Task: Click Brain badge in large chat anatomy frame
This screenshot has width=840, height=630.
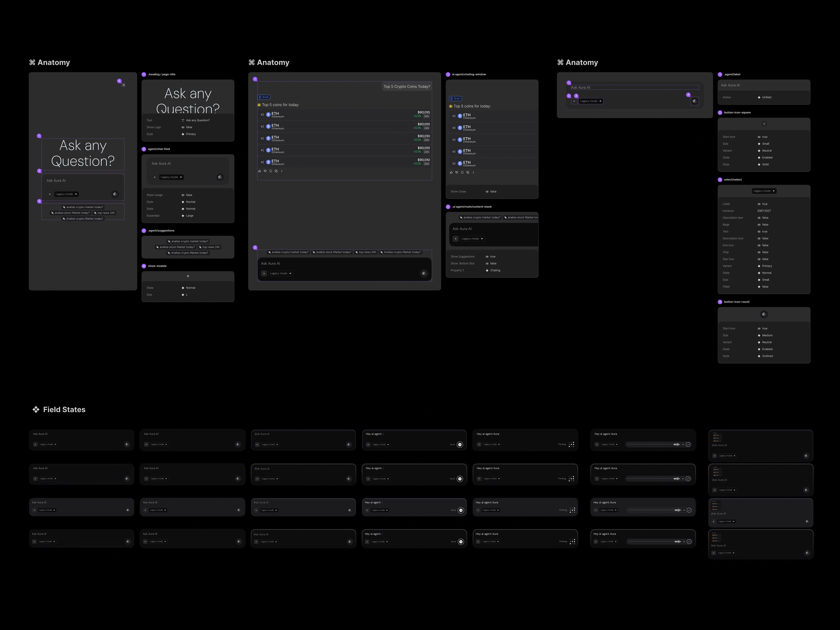Action: point(264,97)
